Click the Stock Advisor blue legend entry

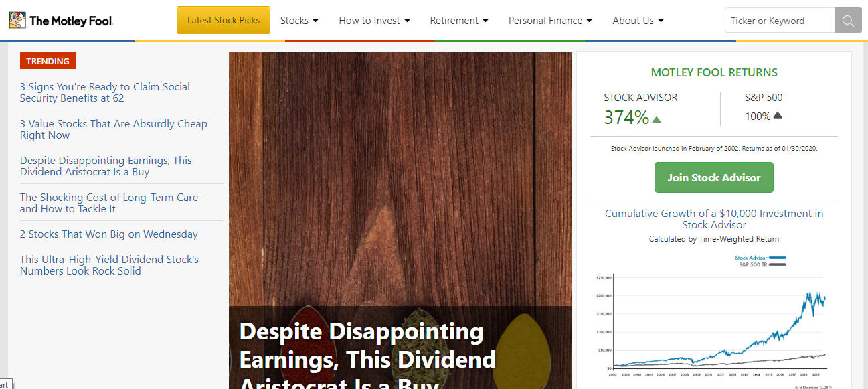coord(760,258)
